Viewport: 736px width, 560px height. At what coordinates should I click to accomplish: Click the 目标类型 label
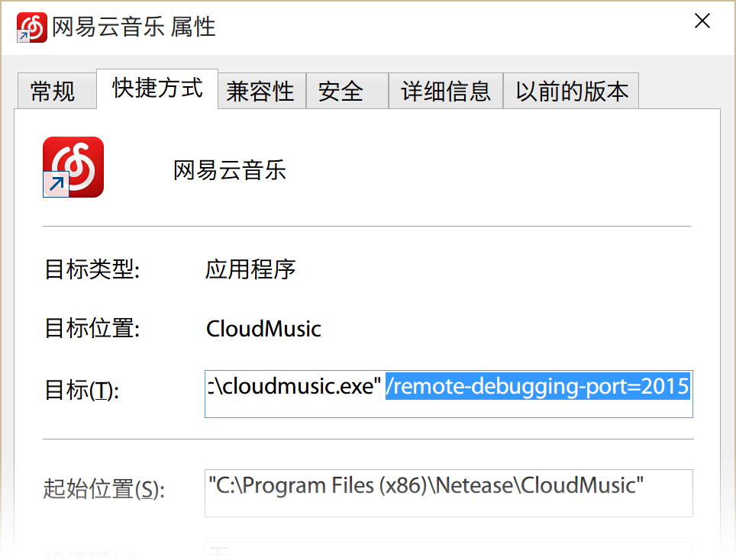click(92, 269)
